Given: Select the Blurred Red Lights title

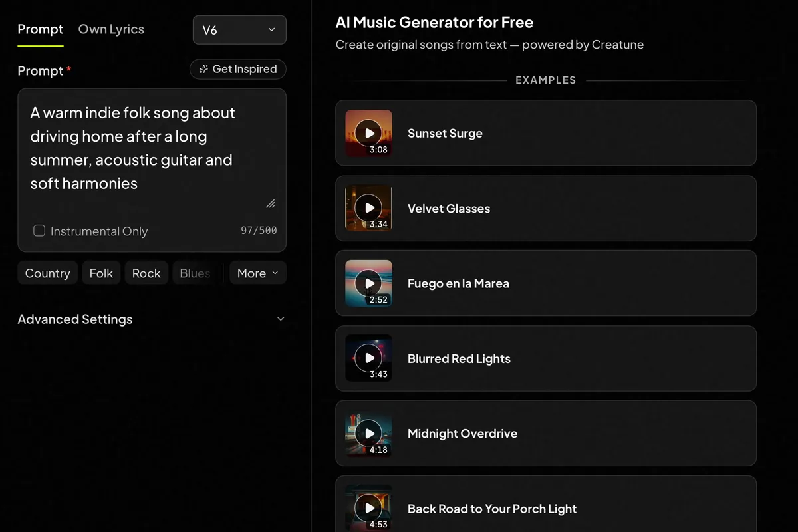Looking at the screenshot, I should pyautogui.click(x=459, y=358).
